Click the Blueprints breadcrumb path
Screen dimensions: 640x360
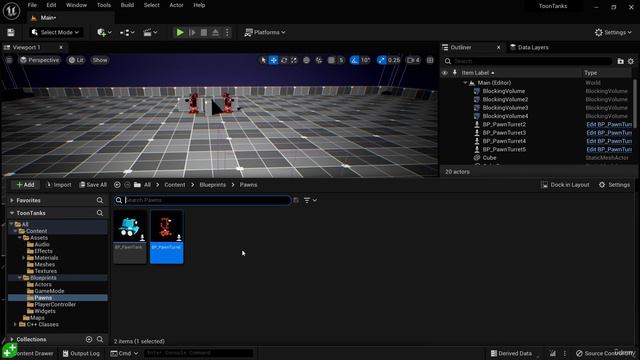[213, 185]
